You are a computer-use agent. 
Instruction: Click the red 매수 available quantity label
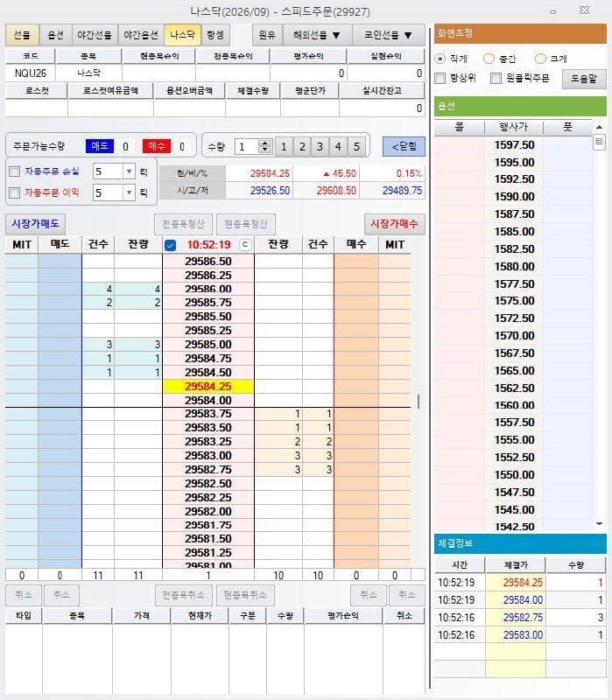157,146
